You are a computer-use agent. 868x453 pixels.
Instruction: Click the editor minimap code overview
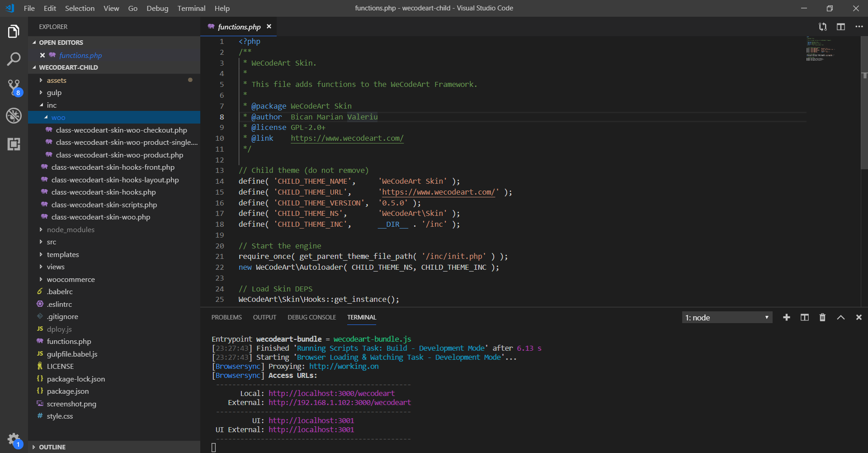(820, 49)
